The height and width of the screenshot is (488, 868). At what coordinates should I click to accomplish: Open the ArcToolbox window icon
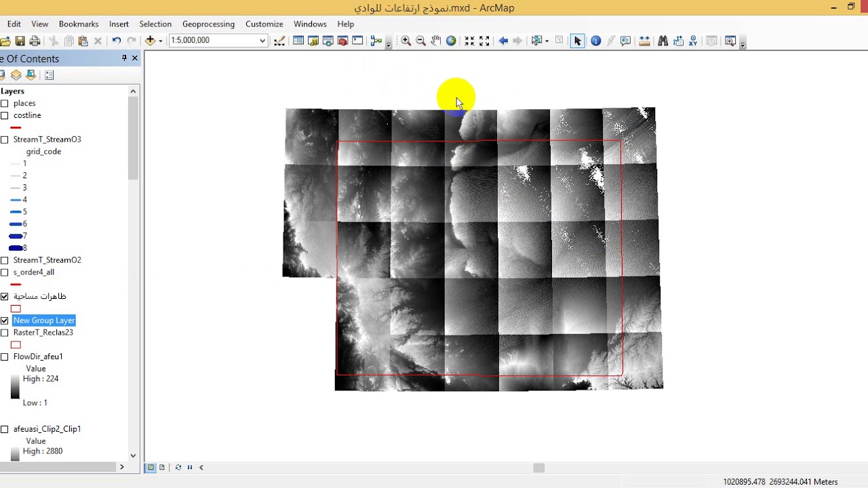342,41
